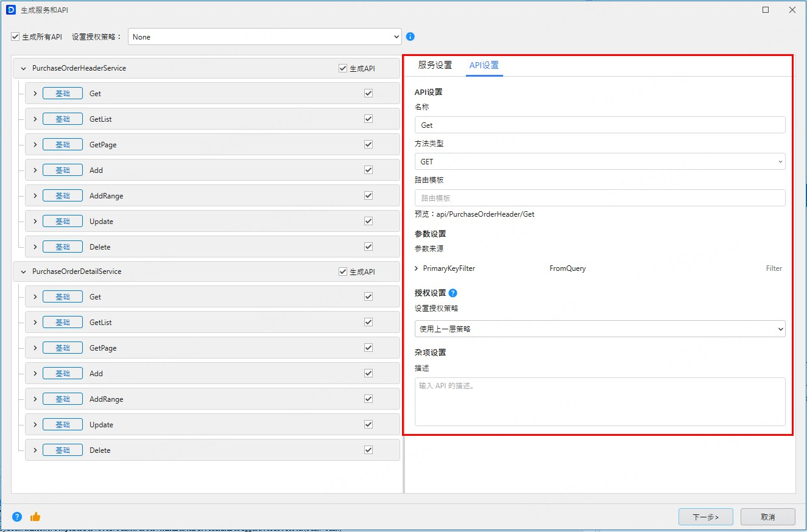This screenshot has width=807, height=532.
Task: Toggle the 生成所有API checkbox
Action: [x=16, y=37]
